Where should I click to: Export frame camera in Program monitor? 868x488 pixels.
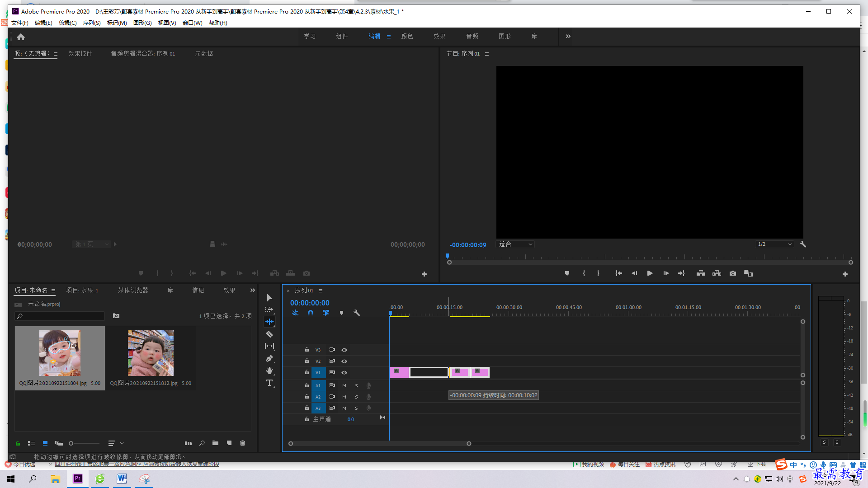tap(733, 273)
